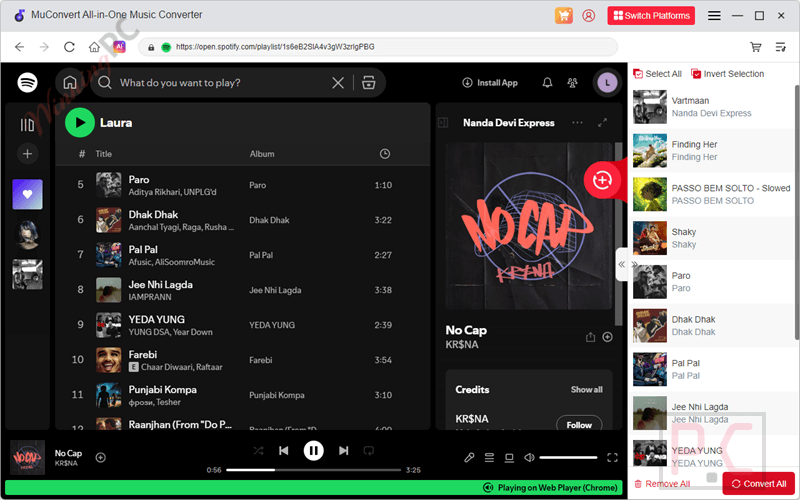Screen dimensions: 800x500
Task: Click the Install App link
Action: pyautogui.click(x=490, y=83)
